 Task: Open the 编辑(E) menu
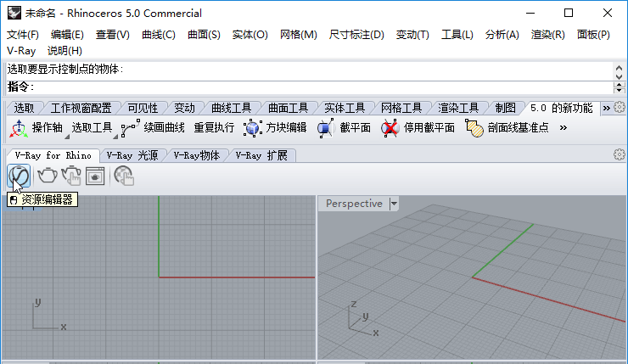pos(67,35)
